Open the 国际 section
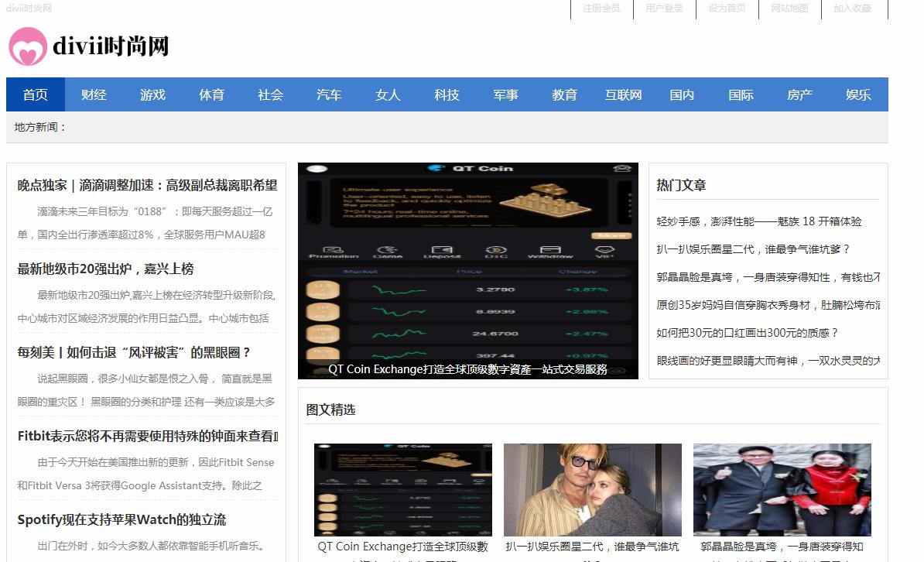Image resolution: width=924 pixels, height=562 pixels. pos(741,94)
